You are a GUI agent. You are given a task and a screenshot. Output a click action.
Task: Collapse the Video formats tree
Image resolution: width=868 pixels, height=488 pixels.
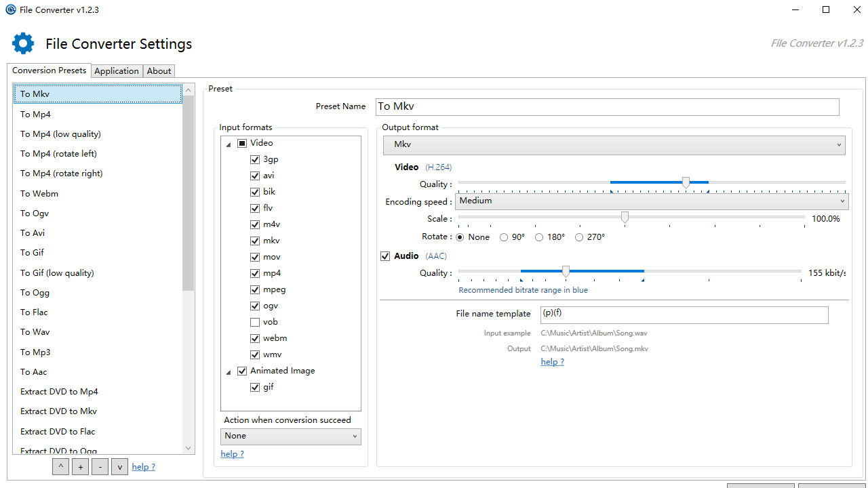(229, 144)
